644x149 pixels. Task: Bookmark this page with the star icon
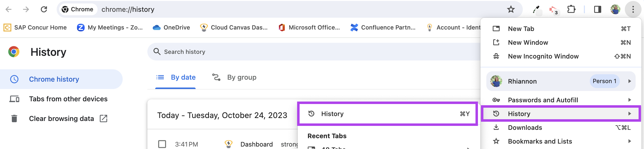tap(511, 10)
